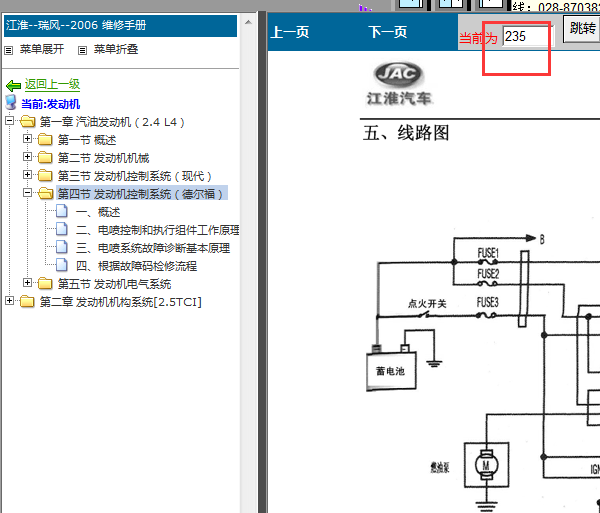
Task: Click page icon of 二、电喷控制 item
Action: (x=62, y=229)
